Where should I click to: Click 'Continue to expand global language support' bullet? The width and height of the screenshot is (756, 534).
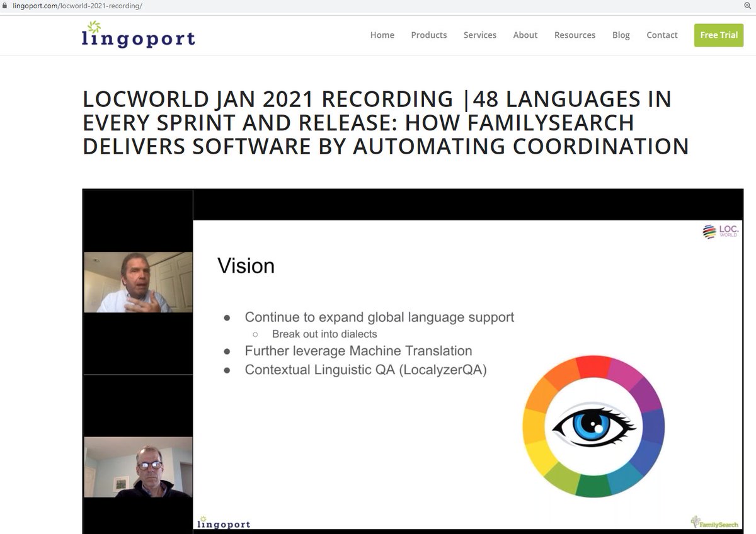[x=379, y=317]
